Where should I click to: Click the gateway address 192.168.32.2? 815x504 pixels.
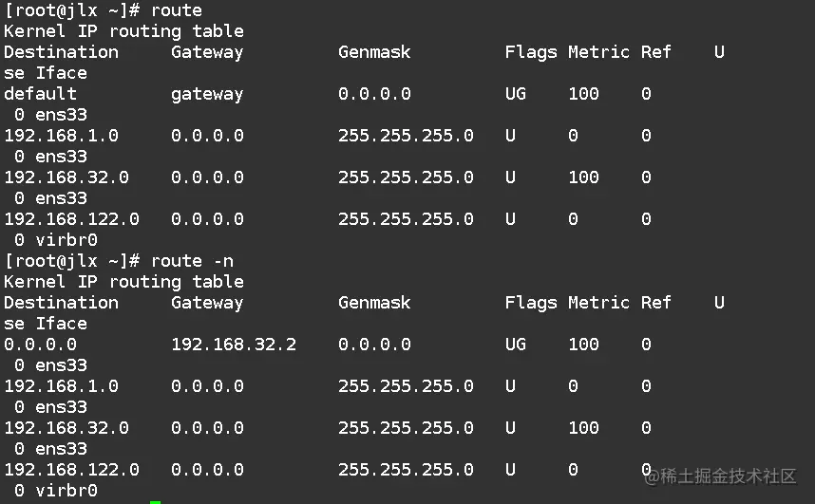pyautogui.click(x=234, y=345)
